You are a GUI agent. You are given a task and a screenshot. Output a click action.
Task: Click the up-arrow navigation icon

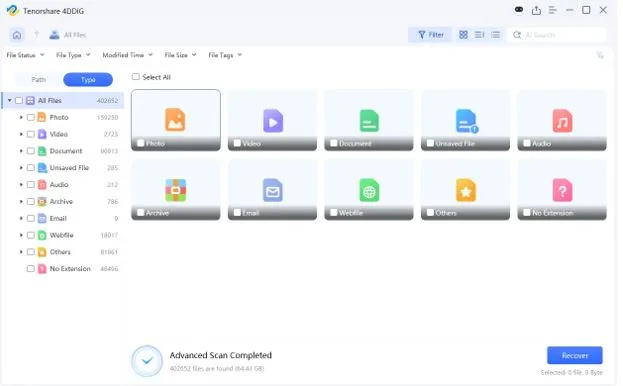pos(36,35)
